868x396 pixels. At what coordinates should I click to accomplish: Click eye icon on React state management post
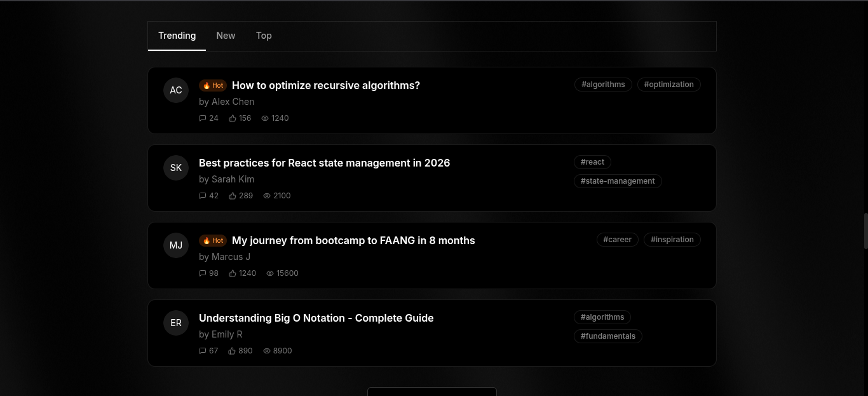pyautogui.click(x=267, y=196)
